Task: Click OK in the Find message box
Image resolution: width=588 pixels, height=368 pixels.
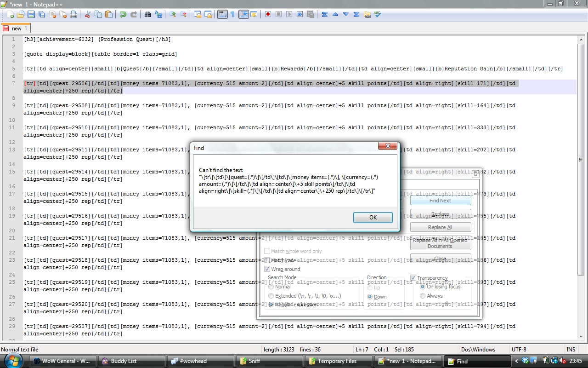Action: click(x=373, y=218)
